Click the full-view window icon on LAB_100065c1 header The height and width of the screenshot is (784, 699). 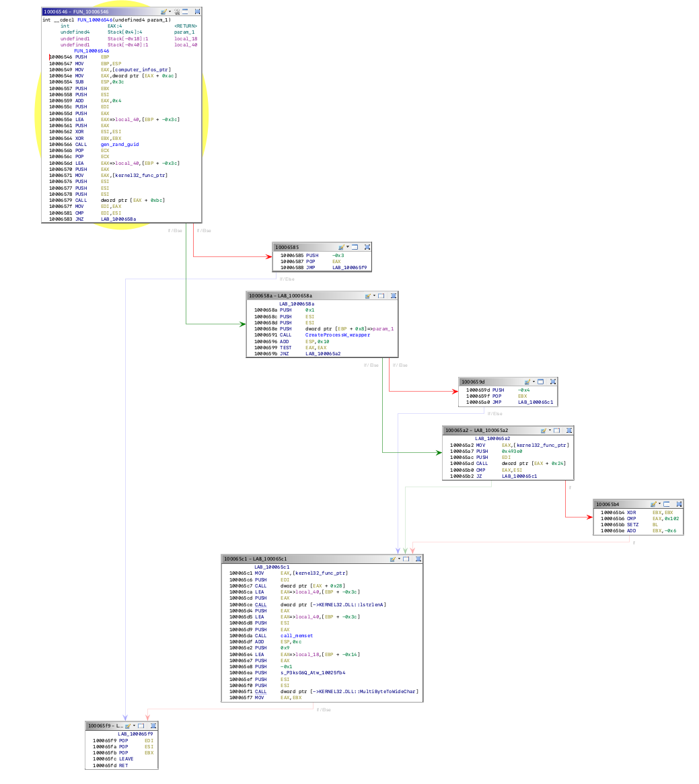point(406,559)
